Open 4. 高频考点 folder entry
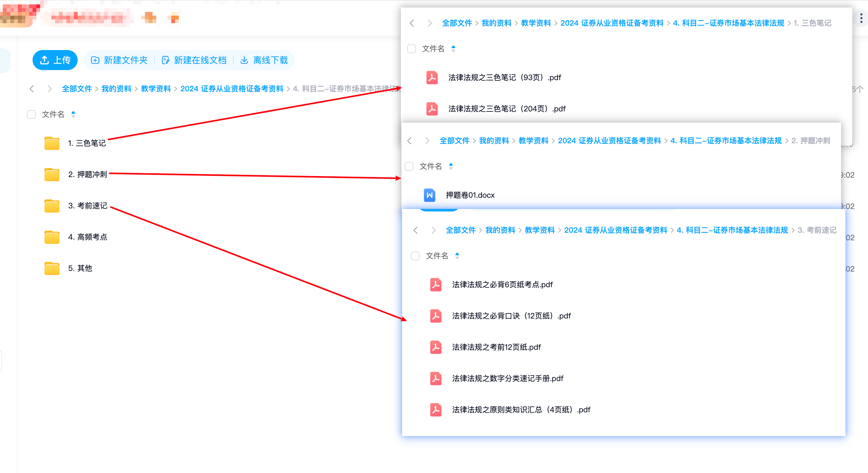This screenshot has height=473, width=868. tap(87, 237)
